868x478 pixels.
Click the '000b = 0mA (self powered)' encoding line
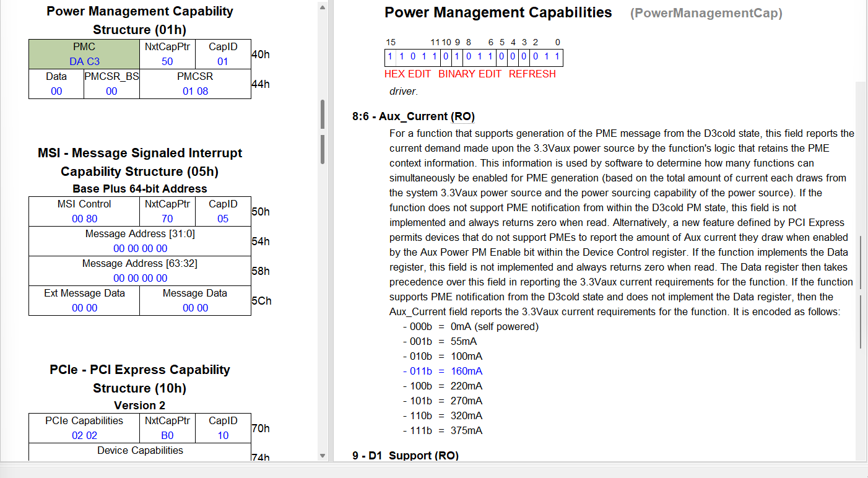(471, 326)
